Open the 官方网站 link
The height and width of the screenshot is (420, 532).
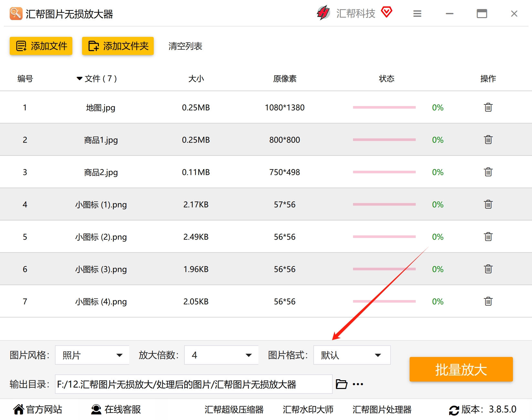37,409
